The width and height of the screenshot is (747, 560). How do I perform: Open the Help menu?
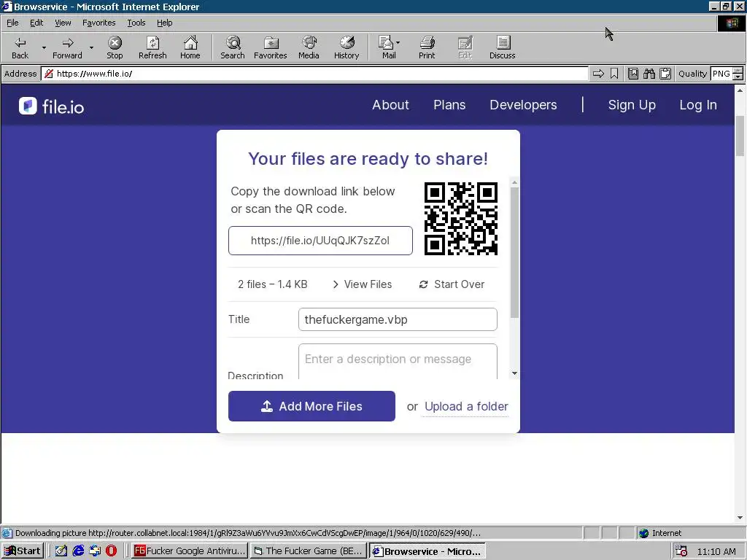(x=164, y=23)
